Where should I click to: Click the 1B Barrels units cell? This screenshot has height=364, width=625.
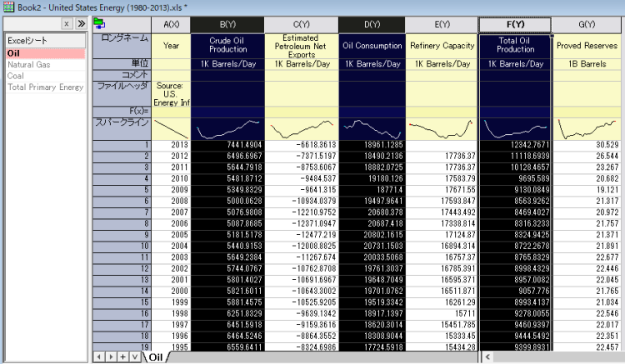[587, 63]
